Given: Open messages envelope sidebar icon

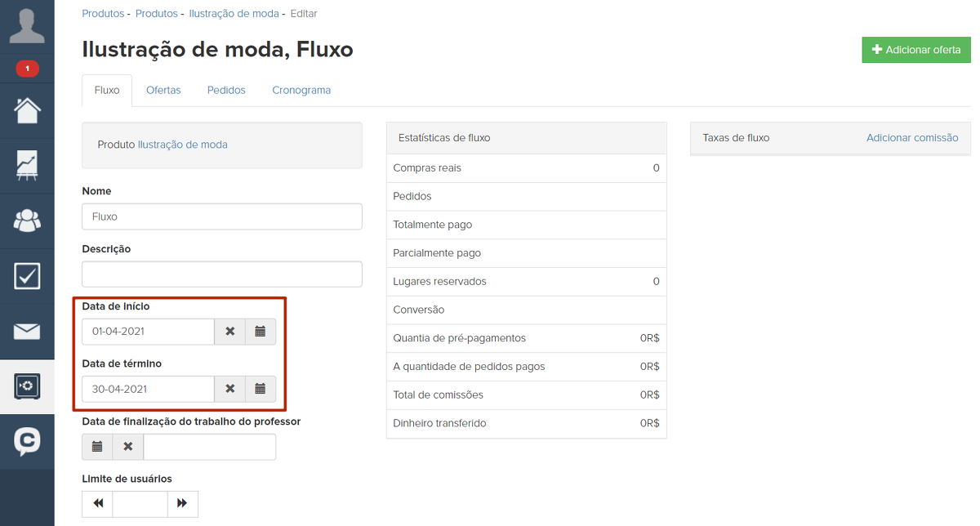Looking at the screenshot, I should 27,331.
